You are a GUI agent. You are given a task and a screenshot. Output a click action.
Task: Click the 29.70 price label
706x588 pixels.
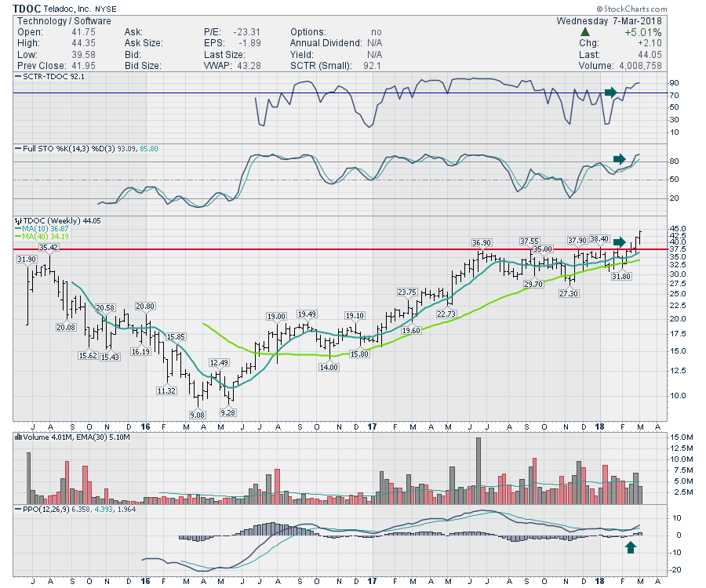coord(533,284)
